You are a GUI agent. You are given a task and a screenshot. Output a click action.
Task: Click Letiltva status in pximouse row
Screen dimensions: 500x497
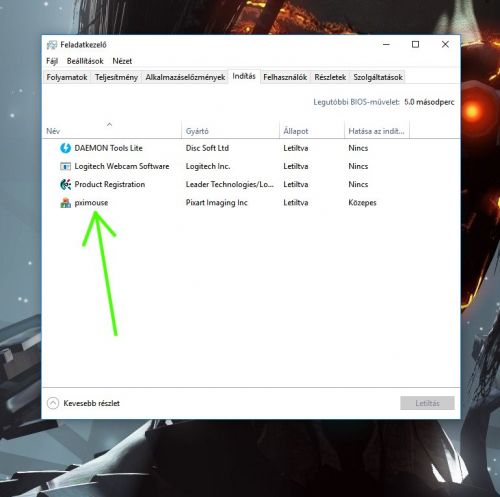point(296,203)
